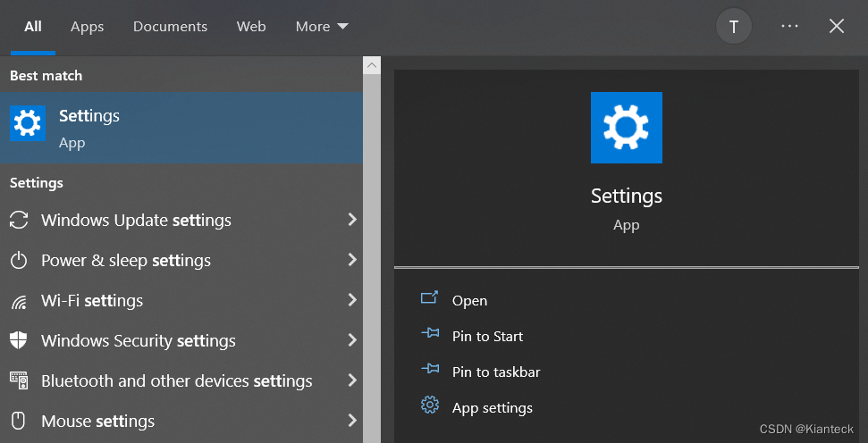Choose Pin to taskbar
The image size is (868, 443).
click(x=496, y=372)
